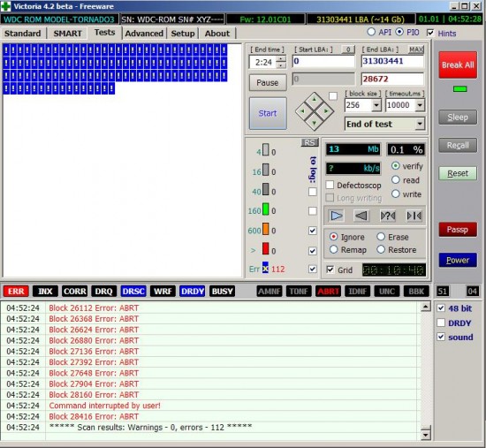Click the up arrow of navigation diamond

[315, 100]
